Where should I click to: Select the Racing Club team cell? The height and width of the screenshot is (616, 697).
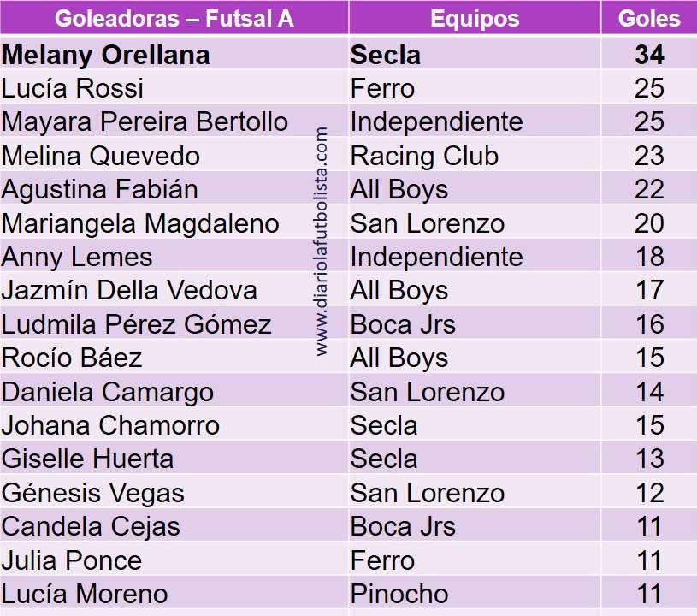[x=424, y=156]
